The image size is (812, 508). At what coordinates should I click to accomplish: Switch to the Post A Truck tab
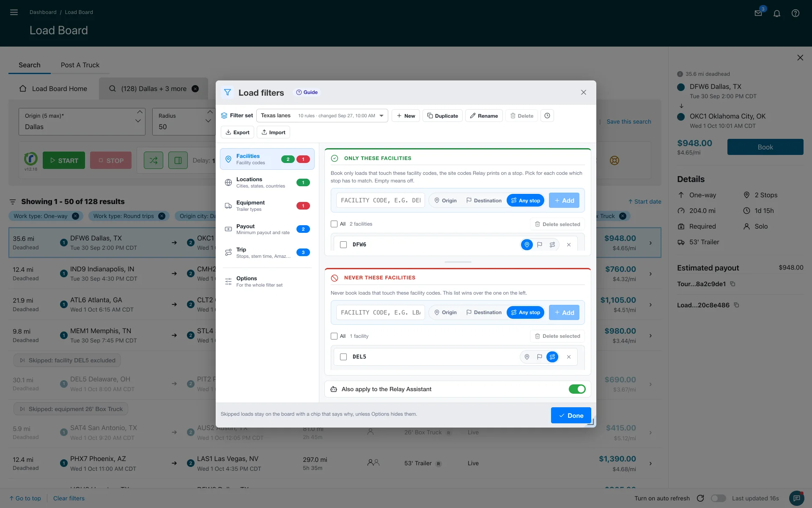80,65
